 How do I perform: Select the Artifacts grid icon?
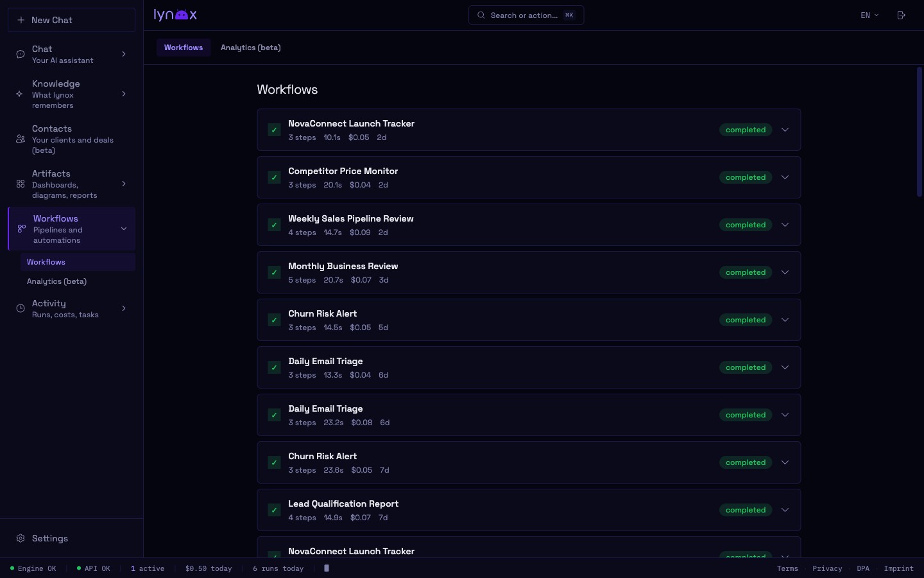[x=20, y=184]
